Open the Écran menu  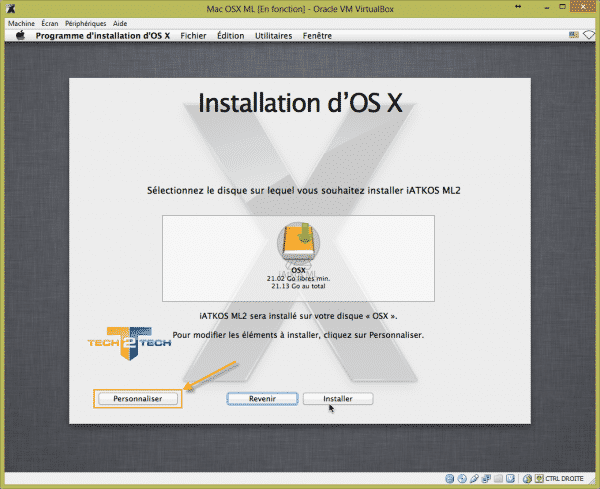click(x=50, y=22)
